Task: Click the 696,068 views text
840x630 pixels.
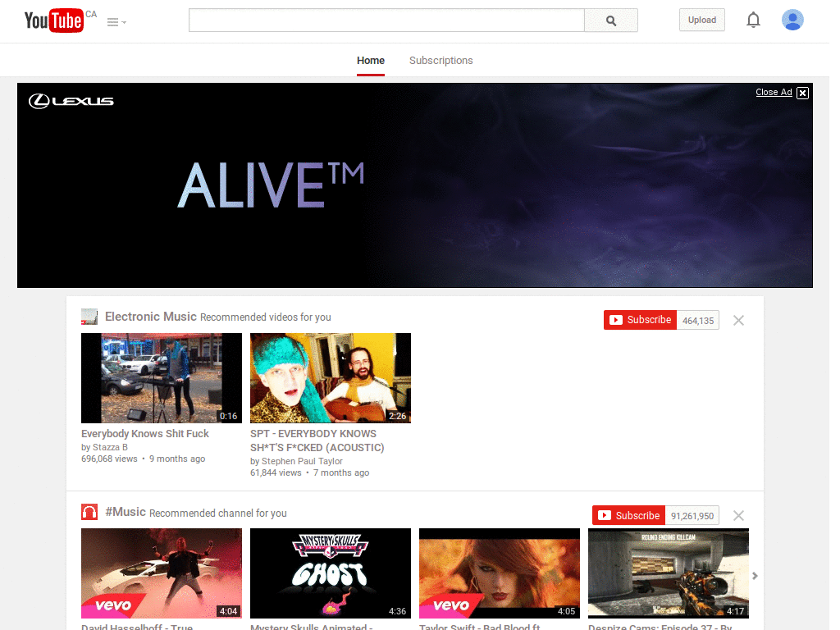Action: 109,459
